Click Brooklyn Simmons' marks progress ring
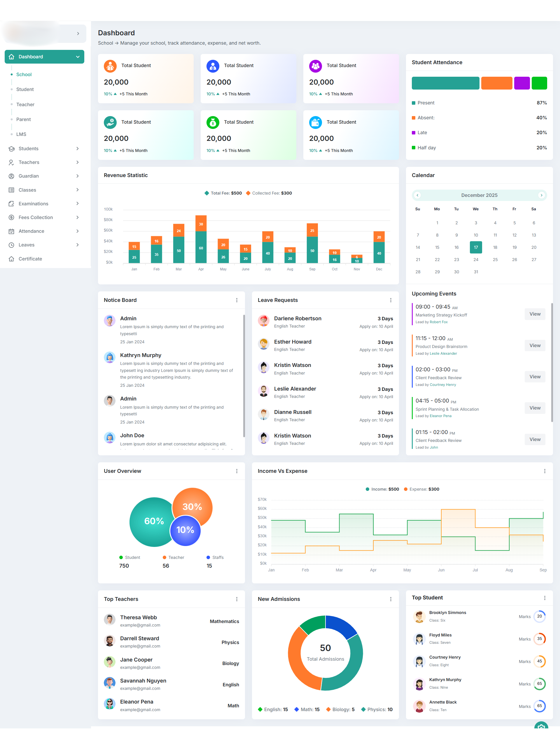The height and width of the screenshot is (747, 560). [x=540, y=616]
